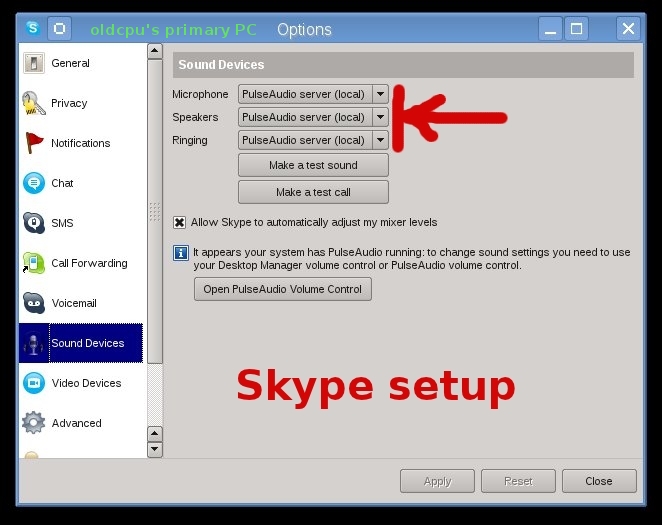Open the Microphone device dropdown
The width and height of the screenshot is (662, 525).
tap(313, 94)
